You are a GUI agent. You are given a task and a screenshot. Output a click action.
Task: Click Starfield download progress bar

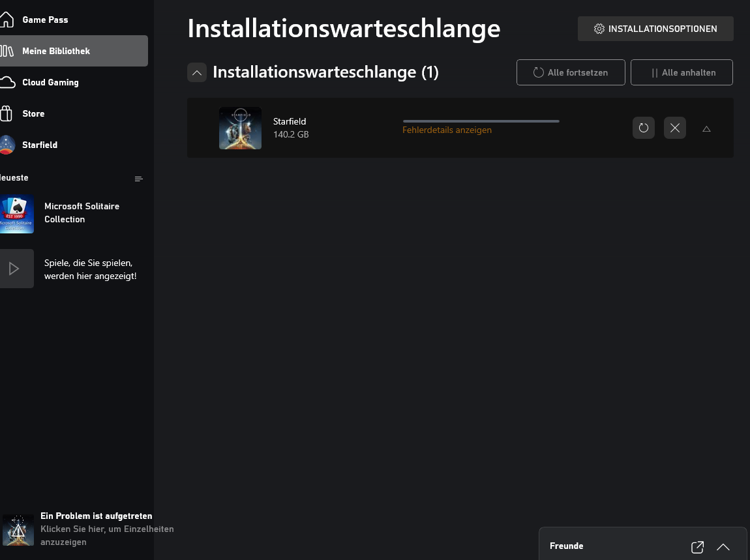tap(481, 121)
